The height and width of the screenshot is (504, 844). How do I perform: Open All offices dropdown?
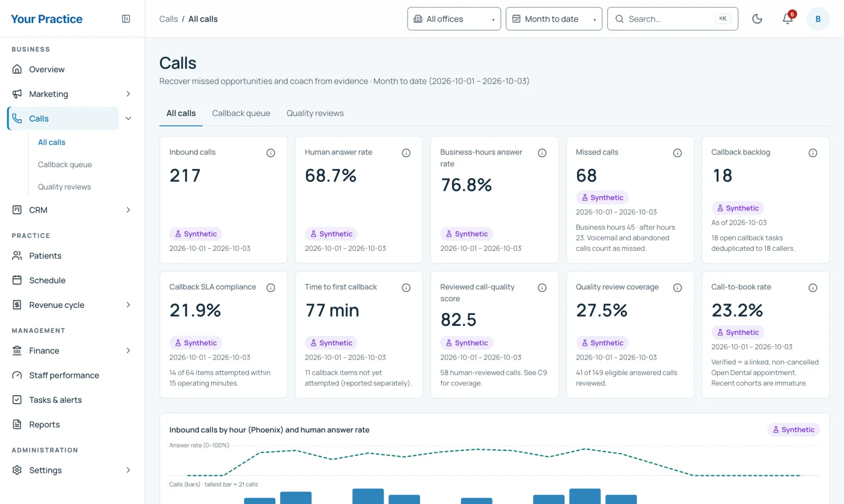coord(454,19)
